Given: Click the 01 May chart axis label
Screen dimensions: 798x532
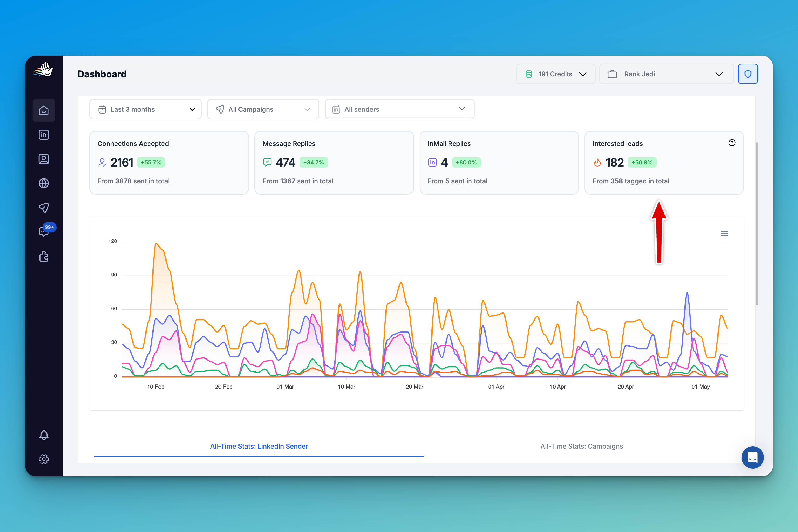Looking at the screenshot, I should pos(701,387).
